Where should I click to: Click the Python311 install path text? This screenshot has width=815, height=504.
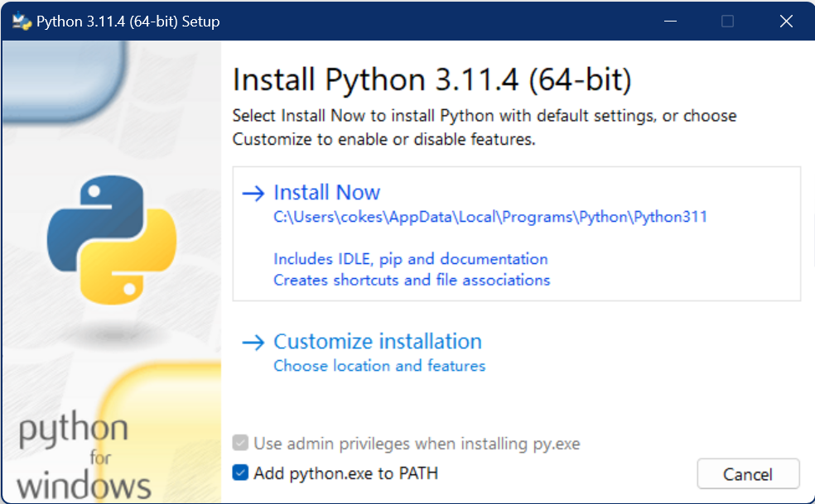click(490, 217)
